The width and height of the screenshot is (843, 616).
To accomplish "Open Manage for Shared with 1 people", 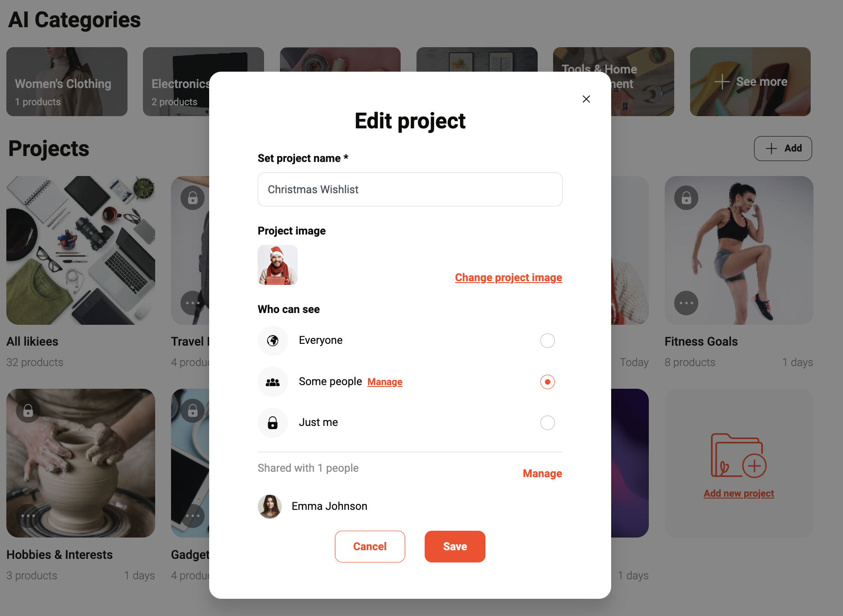I will click(542, 474).
